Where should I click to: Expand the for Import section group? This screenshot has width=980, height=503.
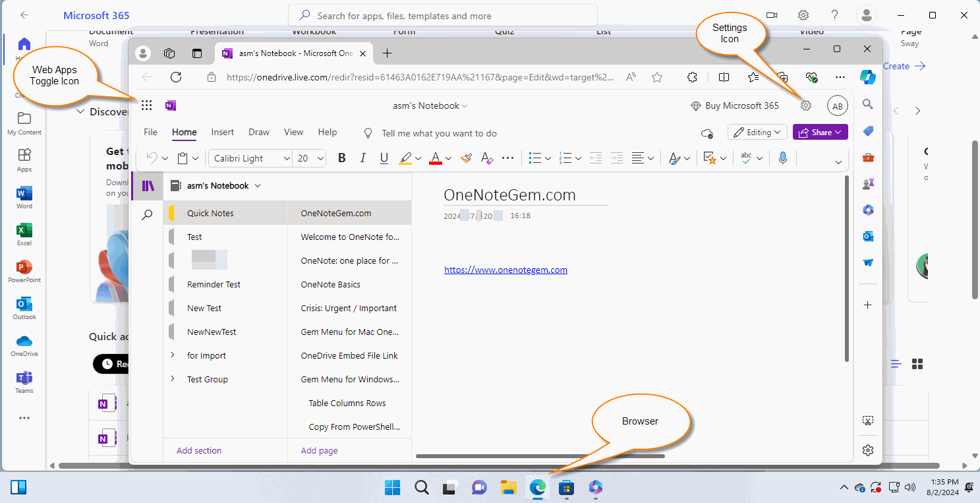coord(173,355)
